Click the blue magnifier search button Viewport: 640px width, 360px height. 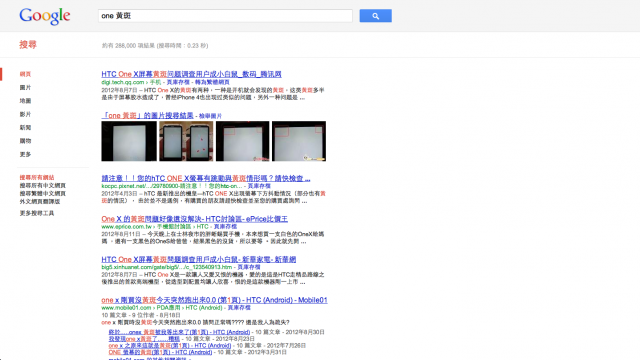point(376,16)
